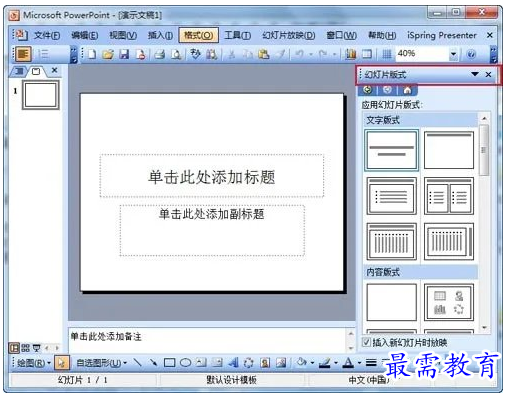Insert clip art from the drawing toolbar
This screenshot has width=507, height=397.
(x=265, y=362)
